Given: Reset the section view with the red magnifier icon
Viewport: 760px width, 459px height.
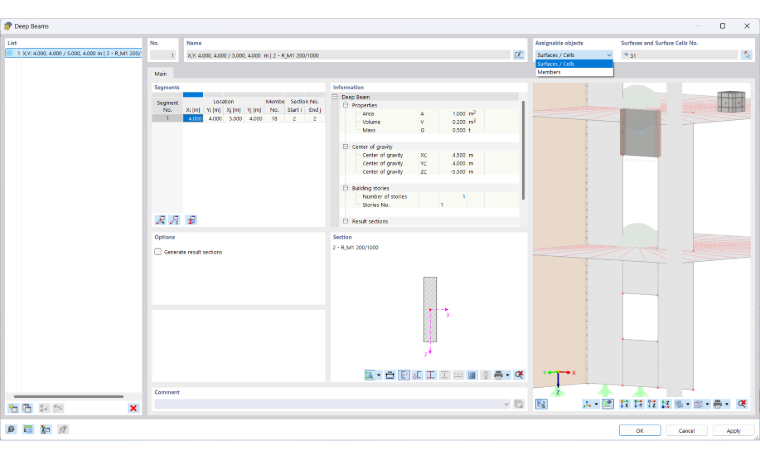Looking at the screenshot, I should coord(519,375).
